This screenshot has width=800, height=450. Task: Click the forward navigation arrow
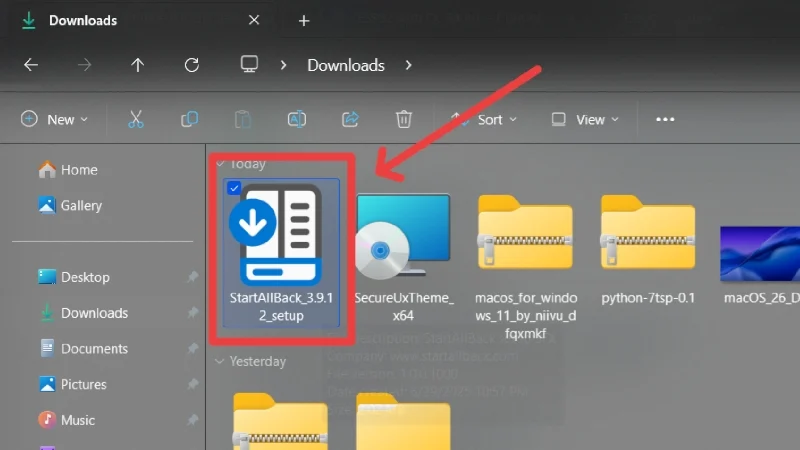click(84, 65)
